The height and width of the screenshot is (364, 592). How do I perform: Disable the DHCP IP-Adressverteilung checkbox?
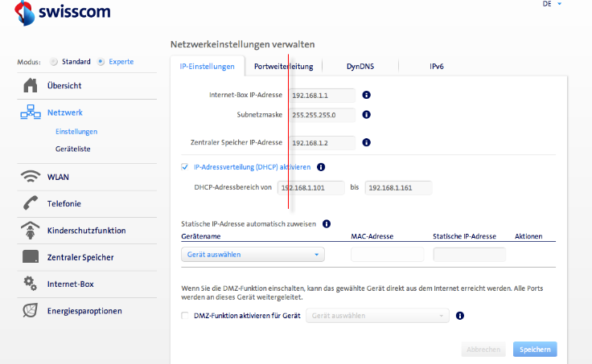[x=185, y=167]
